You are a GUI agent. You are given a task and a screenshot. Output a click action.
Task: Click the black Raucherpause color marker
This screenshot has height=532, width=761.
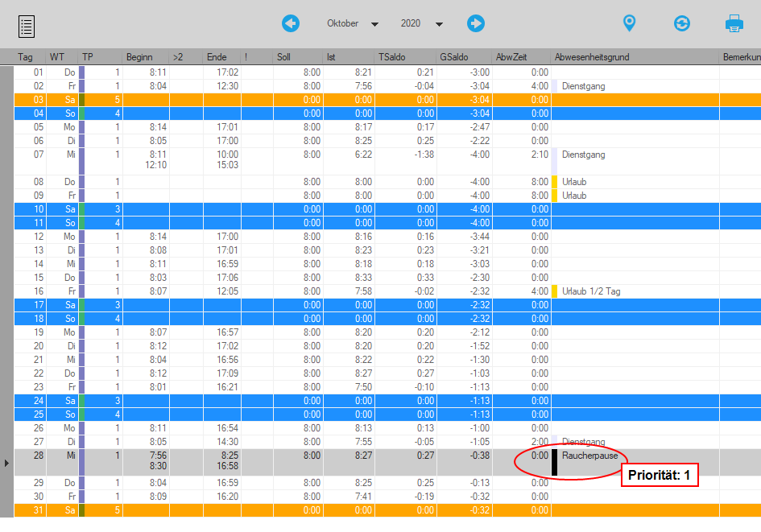[554, 463]
